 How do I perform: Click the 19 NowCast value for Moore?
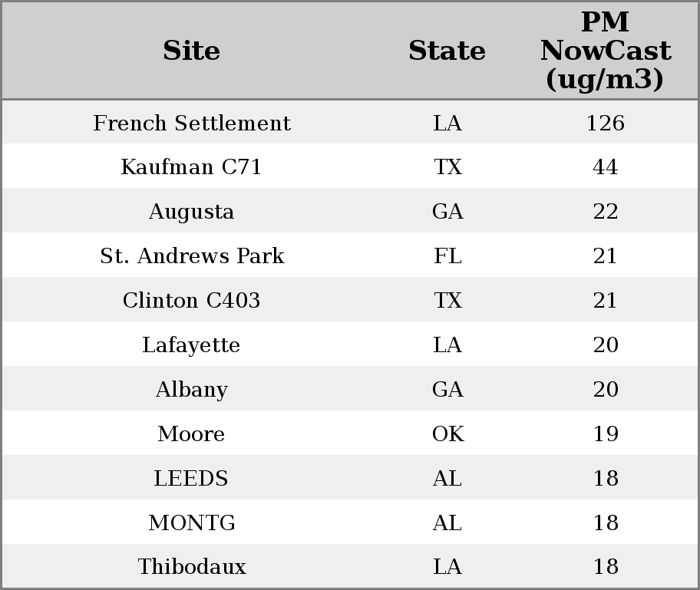point(605,434)
